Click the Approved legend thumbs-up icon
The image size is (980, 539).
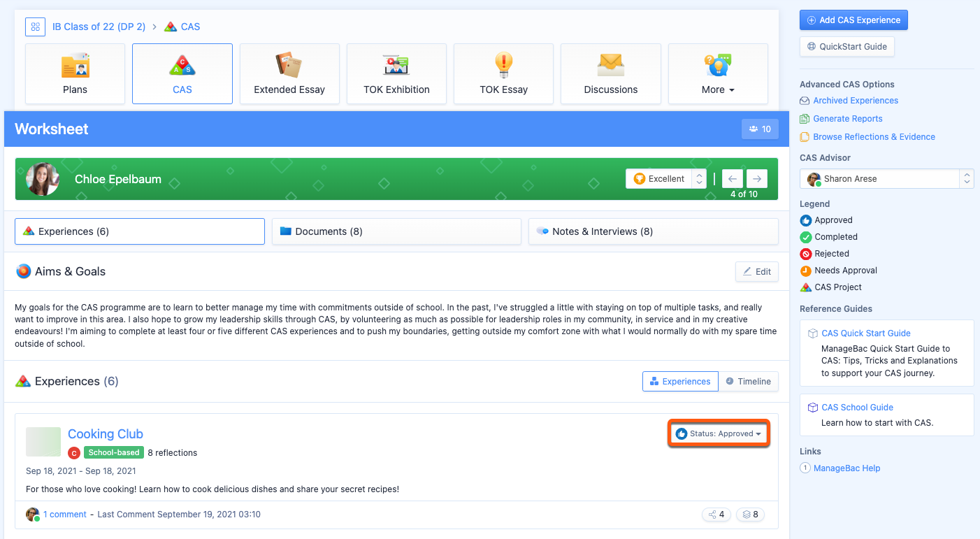806,220
